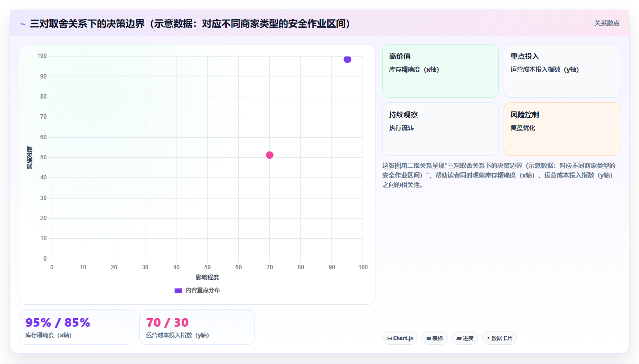This screenshot has width=639, height=364.
Task: Click 库存精确度（x轴） text in 高价值 card
Action: 414,70
